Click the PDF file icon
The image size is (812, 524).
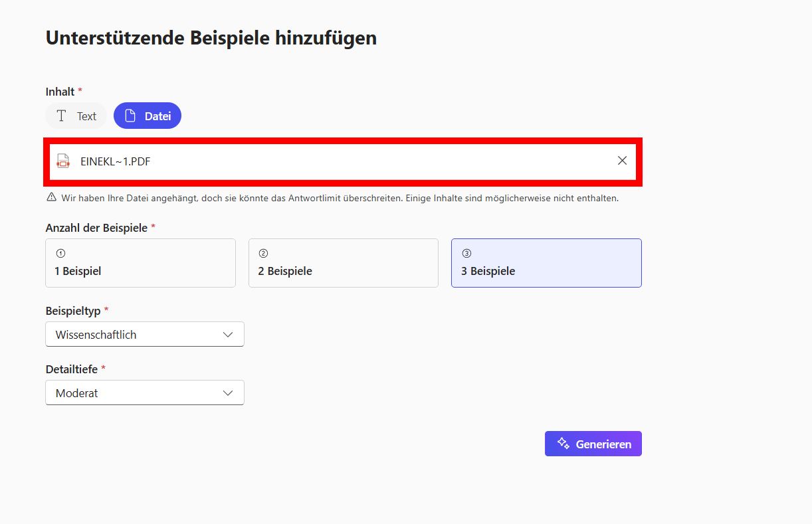(x=63, y=161)
